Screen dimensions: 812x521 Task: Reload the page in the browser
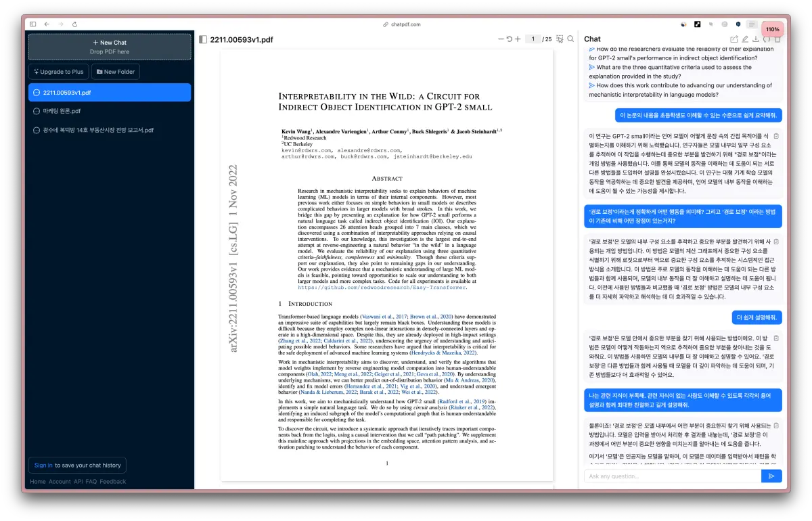(74, 24)
